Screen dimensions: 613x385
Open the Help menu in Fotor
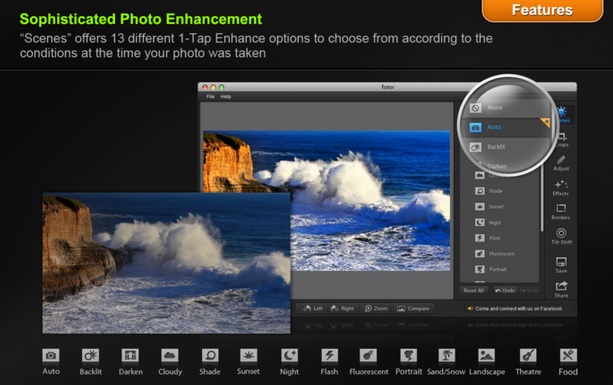(226, 97)
